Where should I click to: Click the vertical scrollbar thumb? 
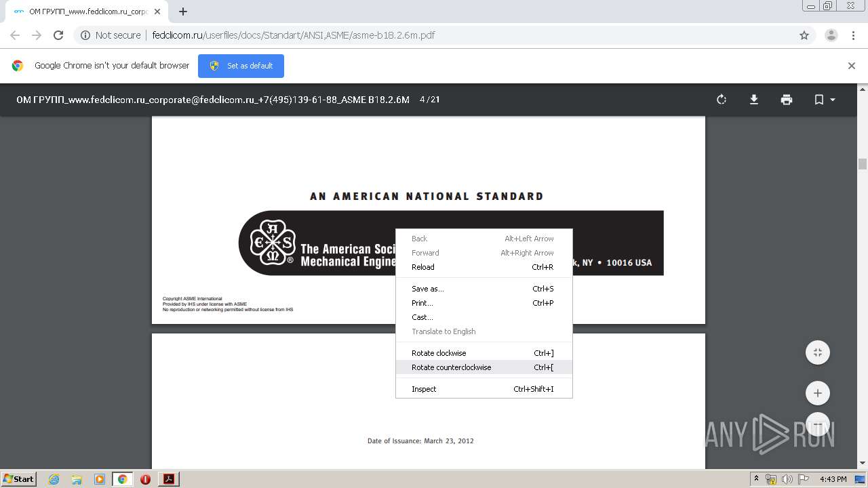pos(863,164)
